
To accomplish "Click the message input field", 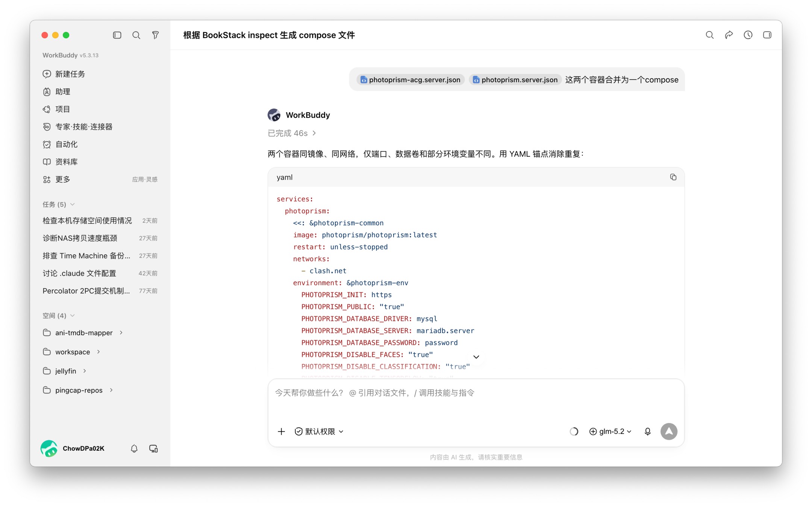I will coord(476,400).
